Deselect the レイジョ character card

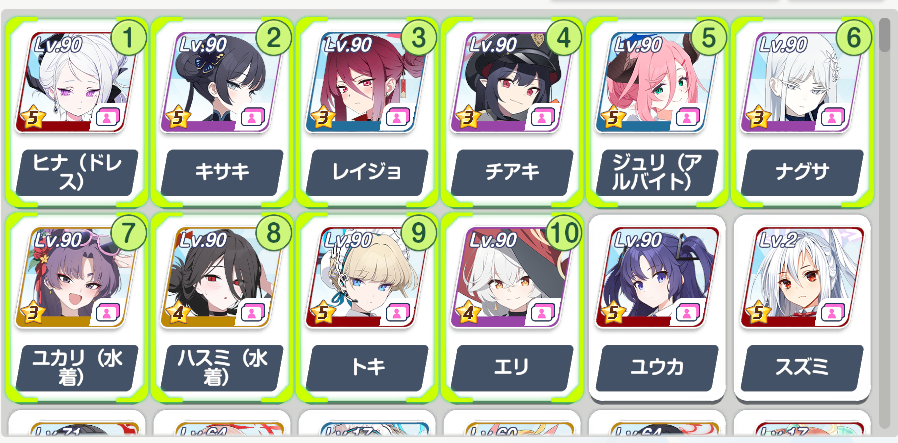click(x=367, y=112)
